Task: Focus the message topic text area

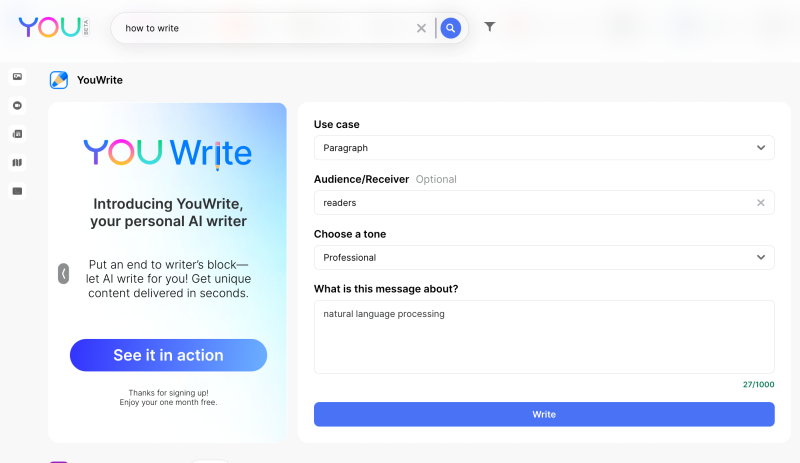Action: coord(544,337)
